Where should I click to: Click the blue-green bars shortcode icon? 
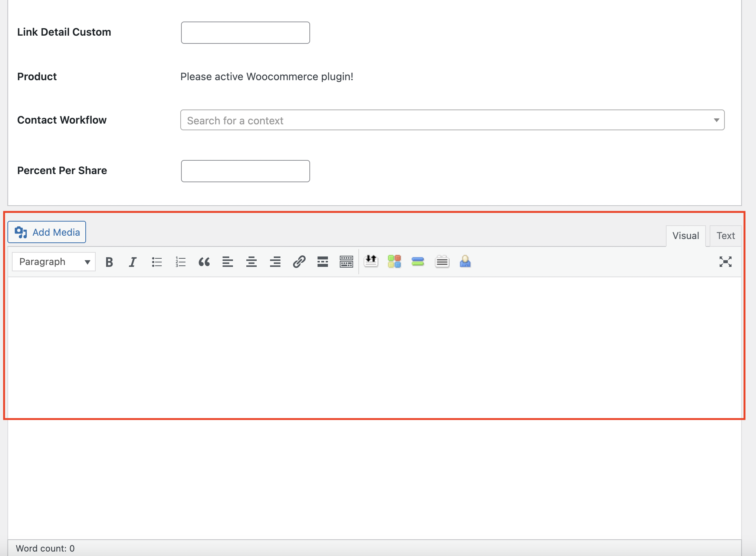point(418,262)
